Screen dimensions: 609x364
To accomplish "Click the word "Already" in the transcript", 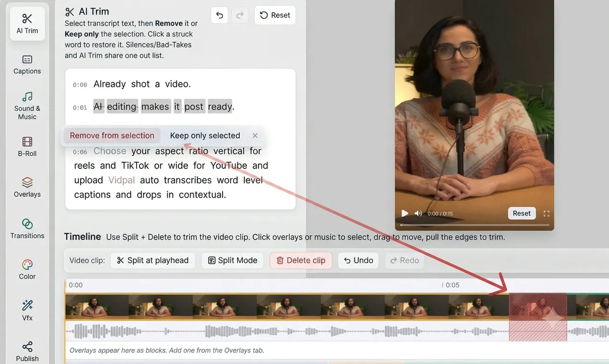I will (x=110, y=84).
